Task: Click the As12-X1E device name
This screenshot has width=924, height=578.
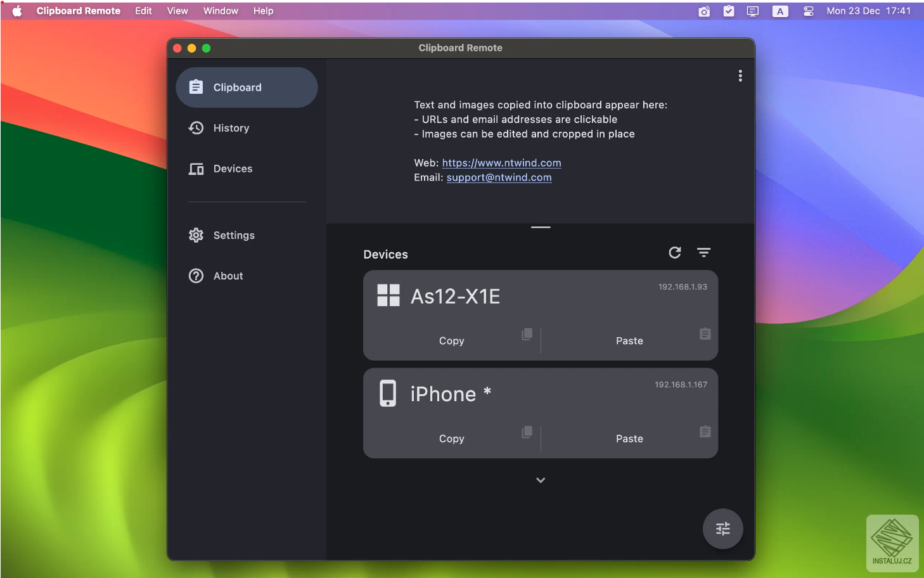Action: 456,296
